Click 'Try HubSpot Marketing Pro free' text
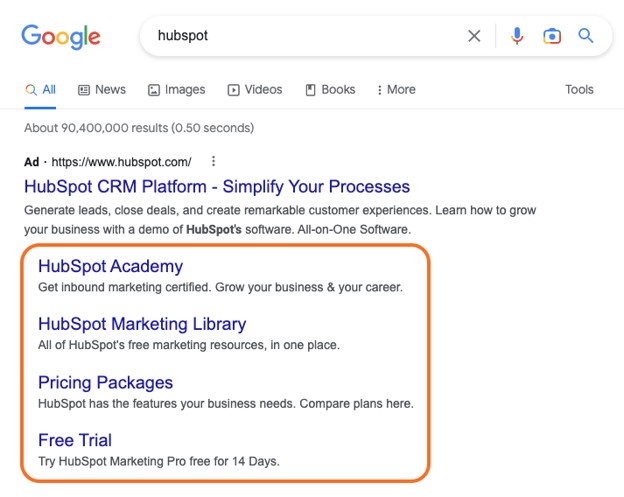 click(x=159, y=461)
